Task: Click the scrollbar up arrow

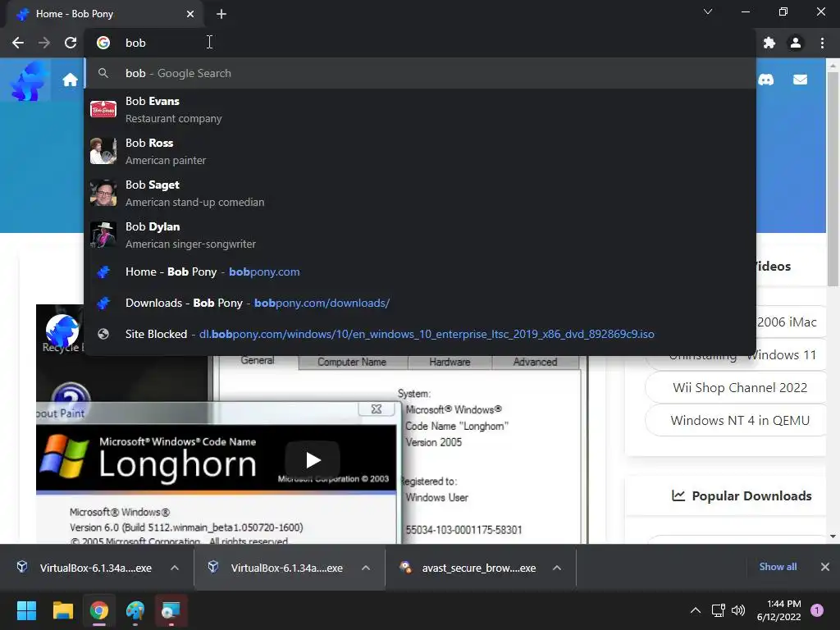Action: (833, 66)
